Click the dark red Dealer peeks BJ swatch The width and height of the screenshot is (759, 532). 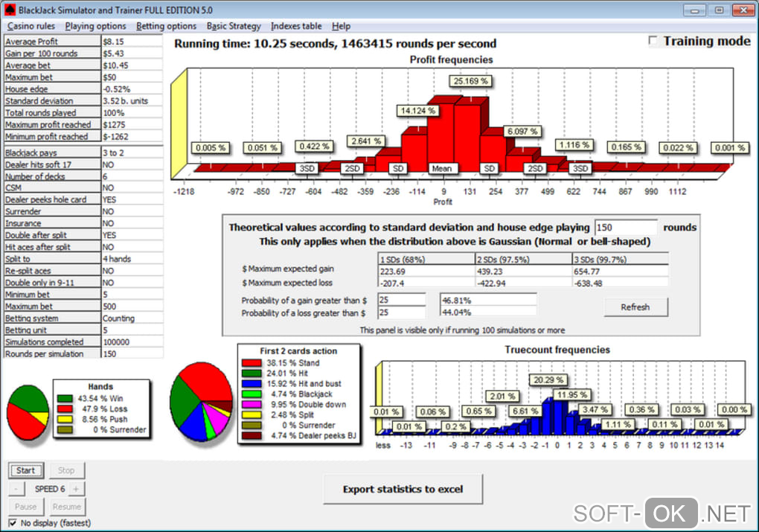(252, 436)
